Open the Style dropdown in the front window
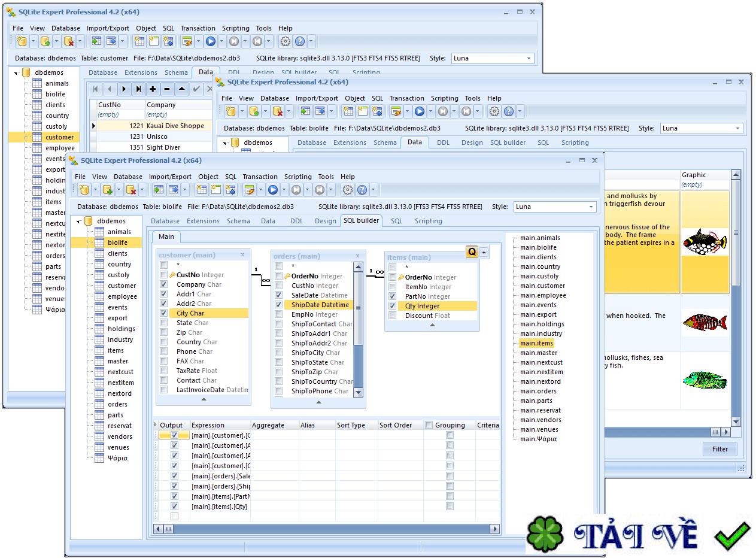The width and height of the screenshot is (756, 558). pos(591,207)
